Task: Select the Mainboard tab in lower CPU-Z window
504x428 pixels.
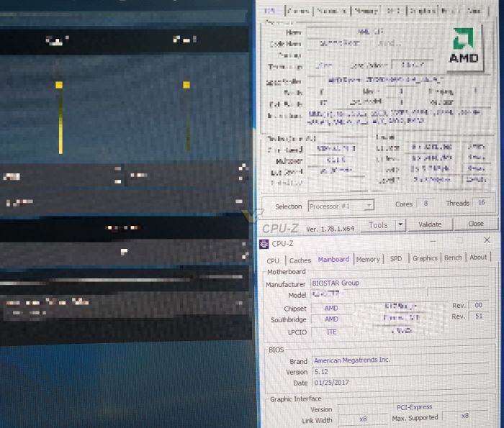Action: (333, 260)
